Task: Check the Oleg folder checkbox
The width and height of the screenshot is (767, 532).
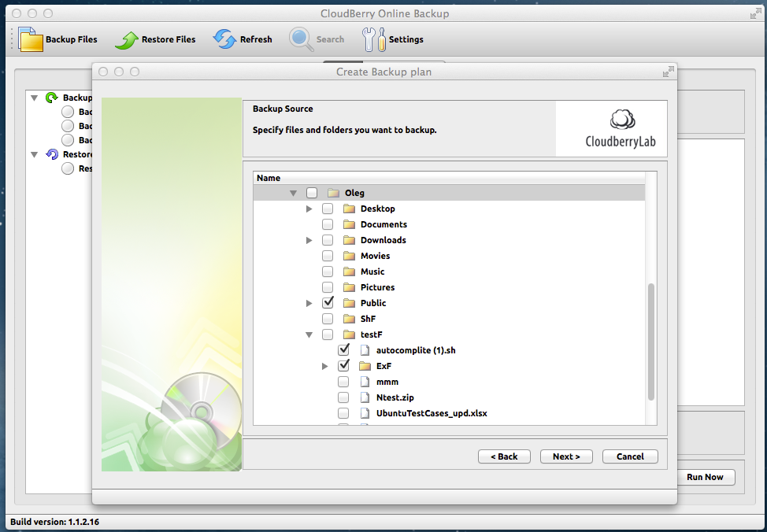Action: pos(312,193)
